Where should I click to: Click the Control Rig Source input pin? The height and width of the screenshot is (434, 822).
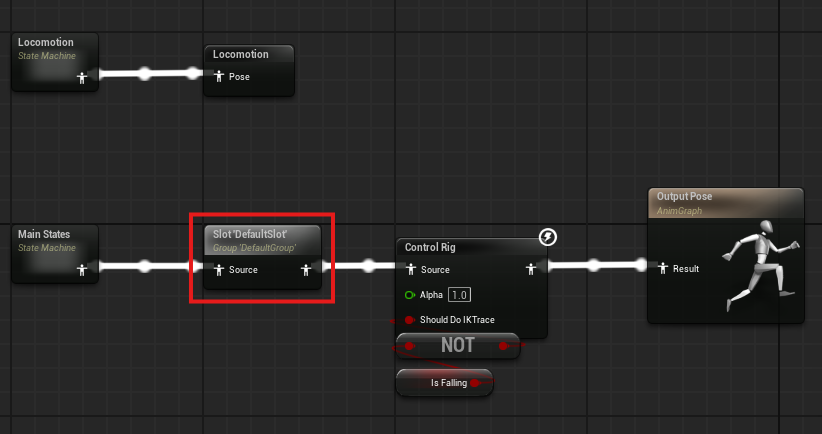pos(411,269)
